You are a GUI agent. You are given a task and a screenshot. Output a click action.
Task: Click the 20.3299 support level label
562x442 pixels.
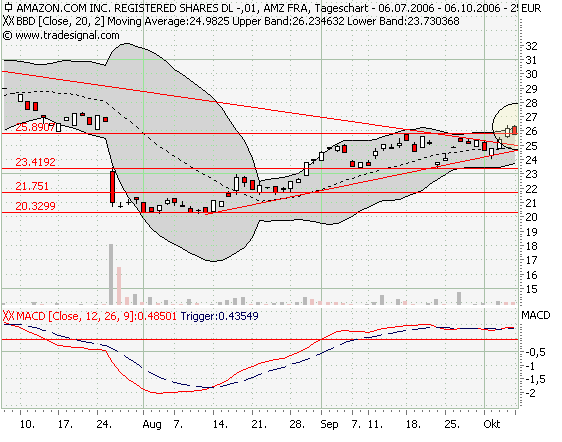tap(35, 206)
